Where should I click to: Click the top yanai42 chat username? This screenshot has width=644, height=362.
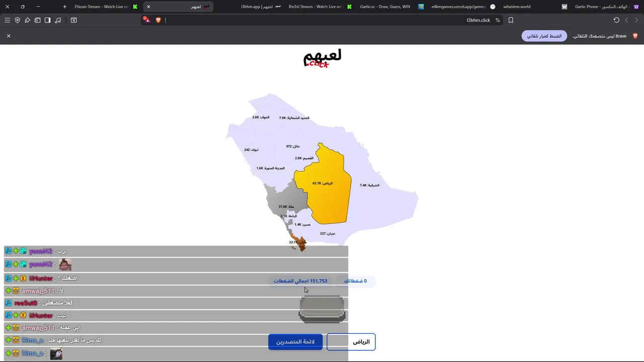41,251
